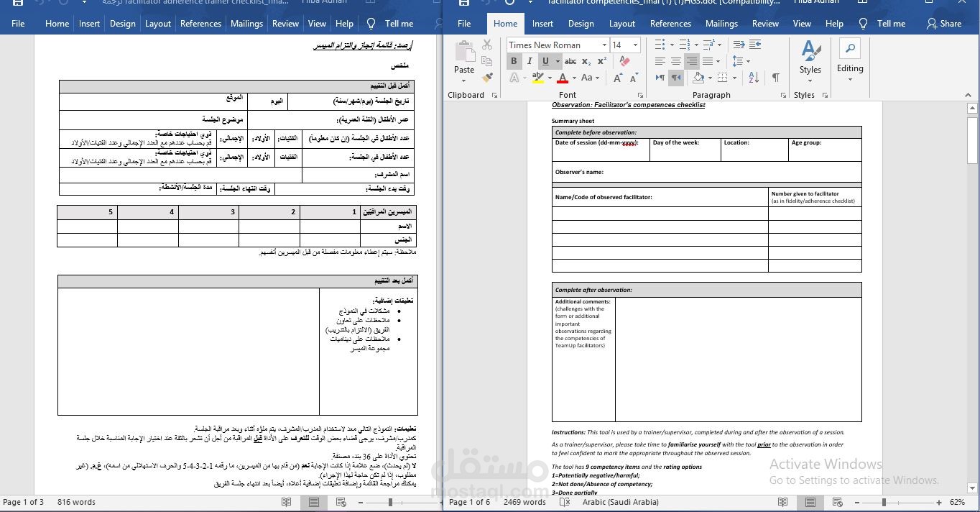Open the Home tab in left window

pyautogui.click(x=57, y=24)
